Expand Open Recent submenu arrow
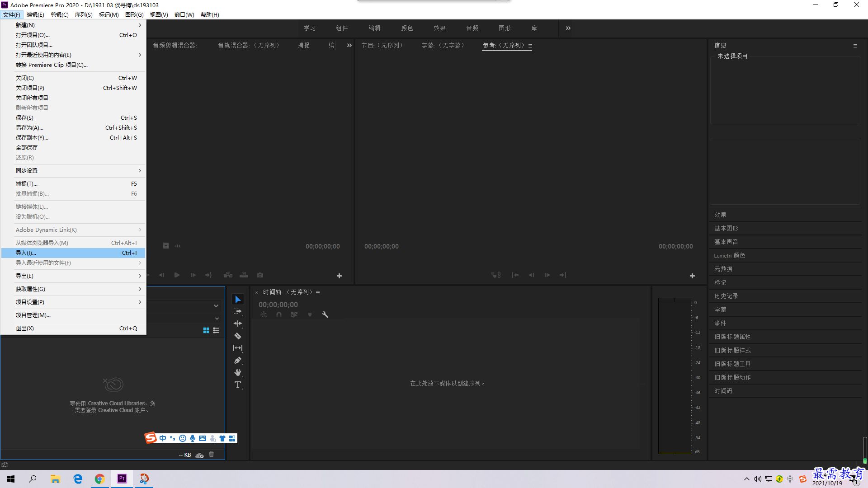 click(140, 55)
